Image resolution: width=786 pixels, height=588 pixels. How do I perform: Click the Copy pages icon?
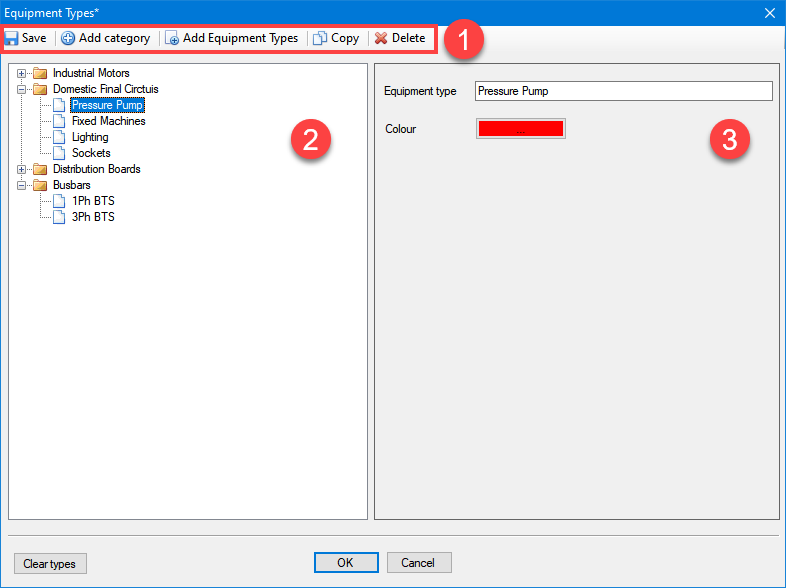(x=320, y=38)
